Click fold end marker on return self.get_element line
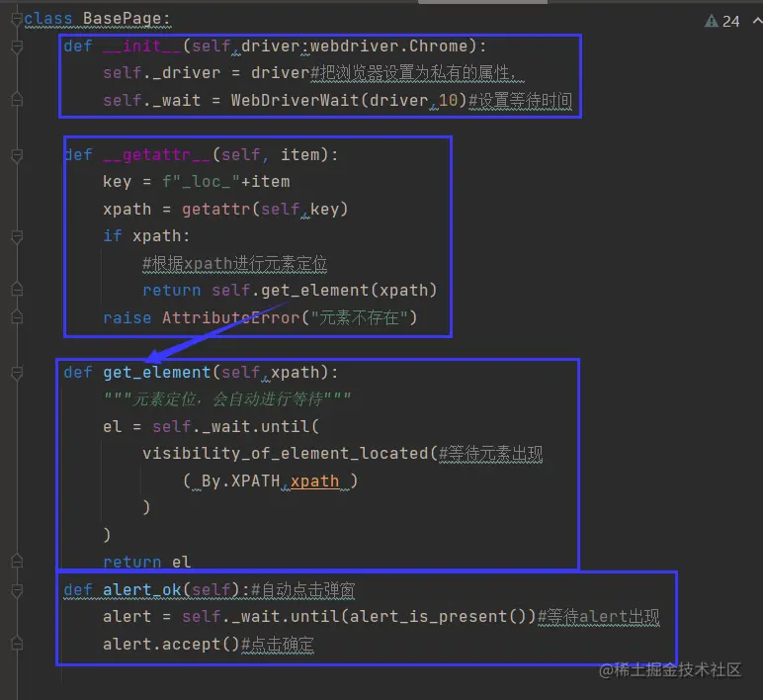 point(17,290)
